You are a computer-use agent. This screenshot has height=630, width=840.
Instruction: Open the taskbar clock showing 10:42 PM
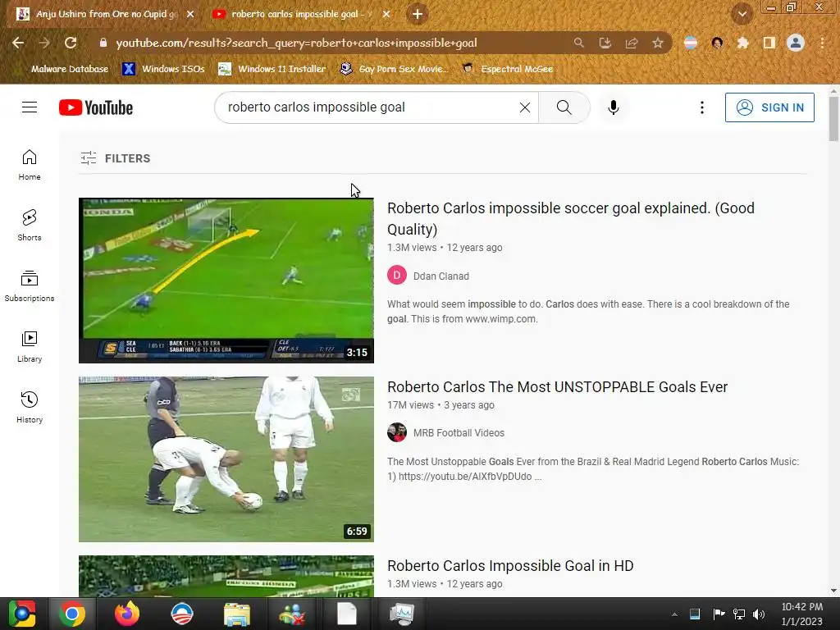coord(801,614)
